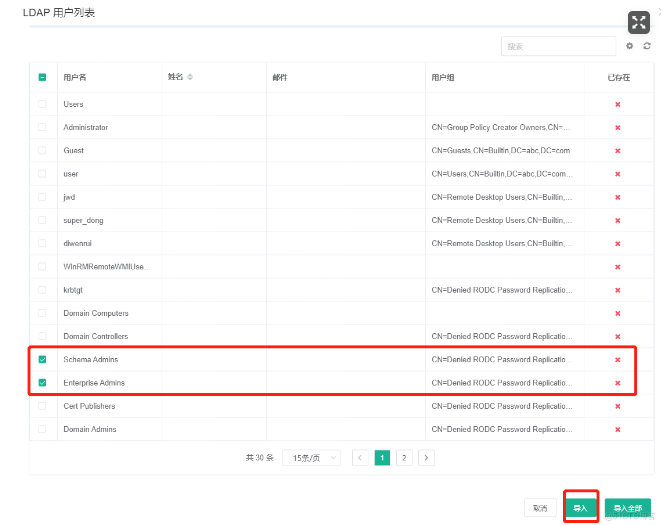This screenshot has width=663, height=525.
Task: Click the 导入 import button
Action: click(x=580, y=508)
